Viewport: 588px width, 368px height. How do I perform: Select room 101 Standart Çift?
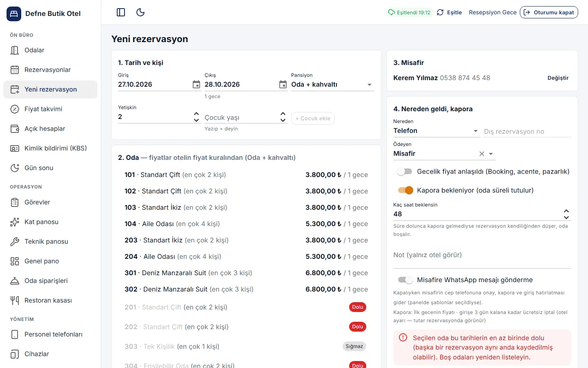point(246,175)
